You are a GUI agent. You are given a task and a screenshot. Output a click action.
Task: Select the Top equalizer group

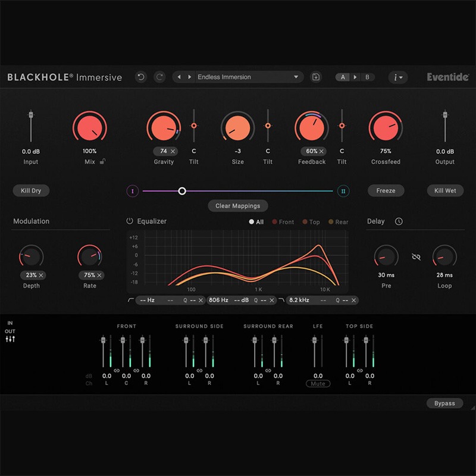311,222
